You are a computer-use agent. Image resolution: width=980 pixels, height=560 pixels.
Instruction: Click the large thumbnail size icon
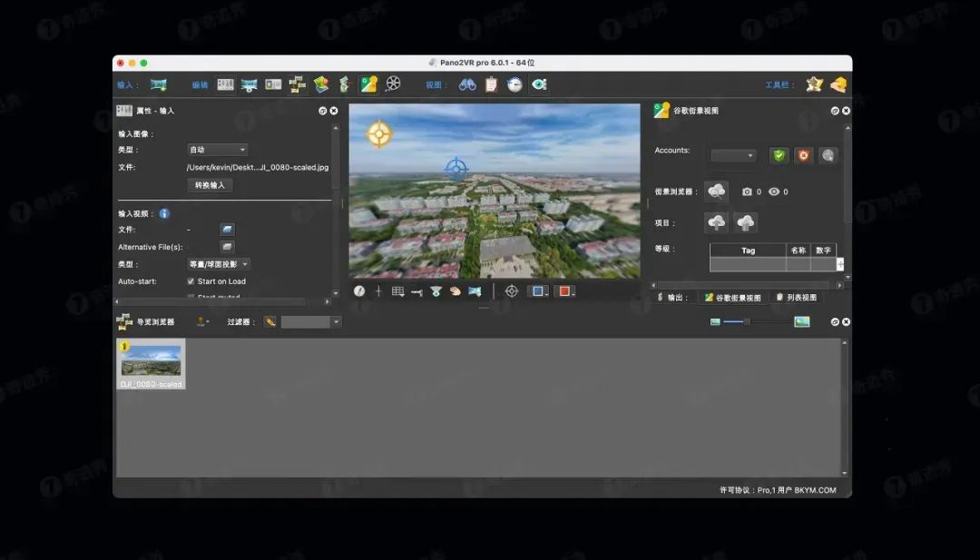(x=802, y=322)
